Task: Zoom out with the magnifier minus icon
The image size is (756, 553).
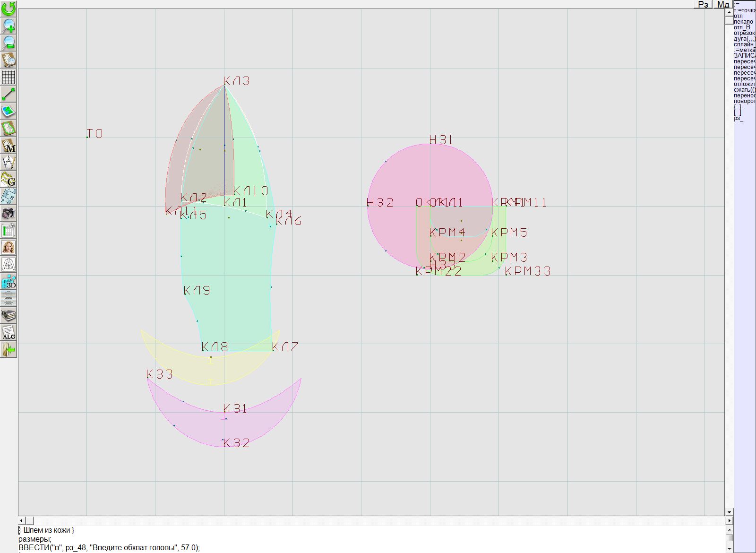Action: [9, 43]
